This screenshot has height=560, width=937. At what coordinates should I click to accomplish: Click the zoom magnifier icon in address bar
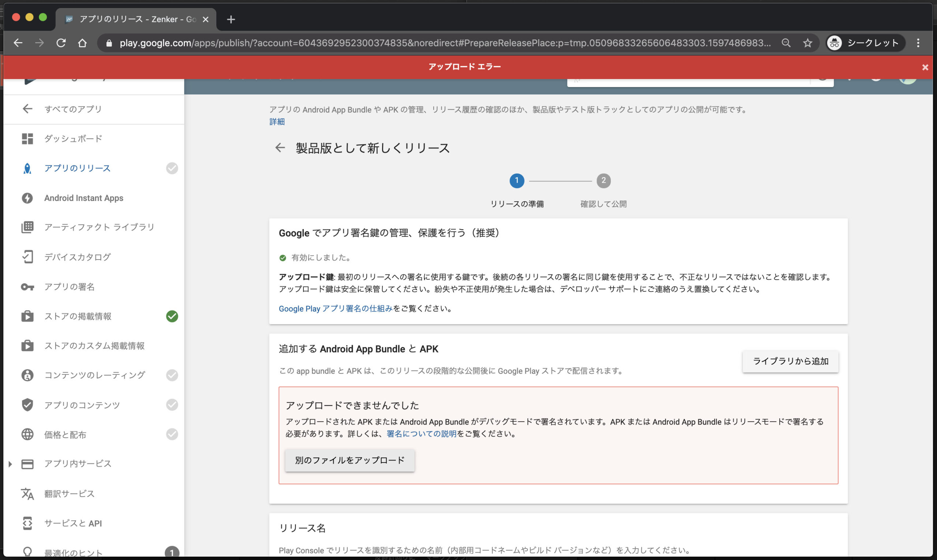[x=786, y=43]
